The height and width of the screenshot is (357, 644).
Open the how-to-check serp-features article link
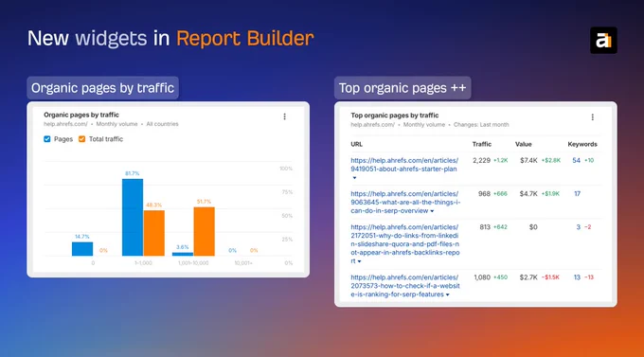point(405,286)
